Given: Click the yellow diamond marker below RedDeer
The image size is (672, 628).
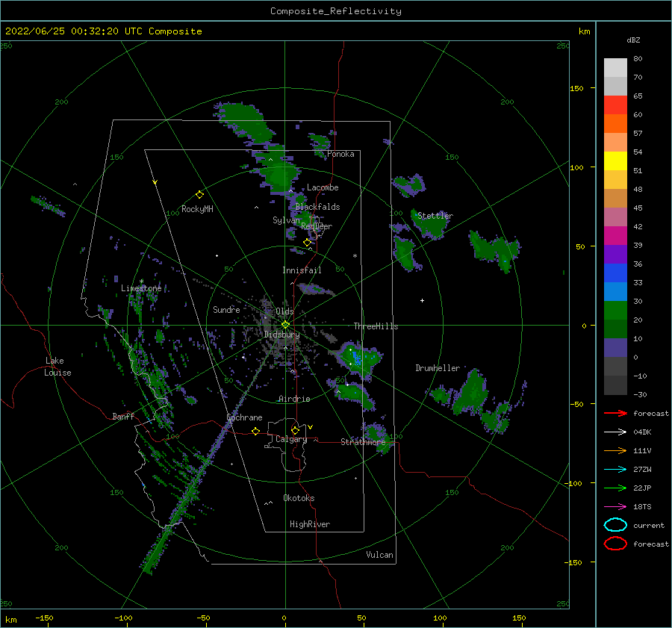Looking at the screenshot, I should pos(307,243).
